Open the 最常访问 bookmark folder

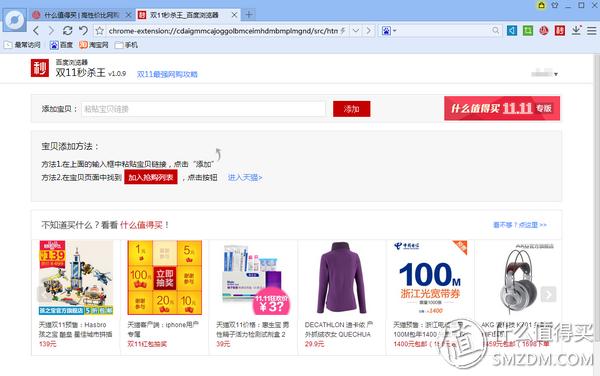tap(22, 45)
